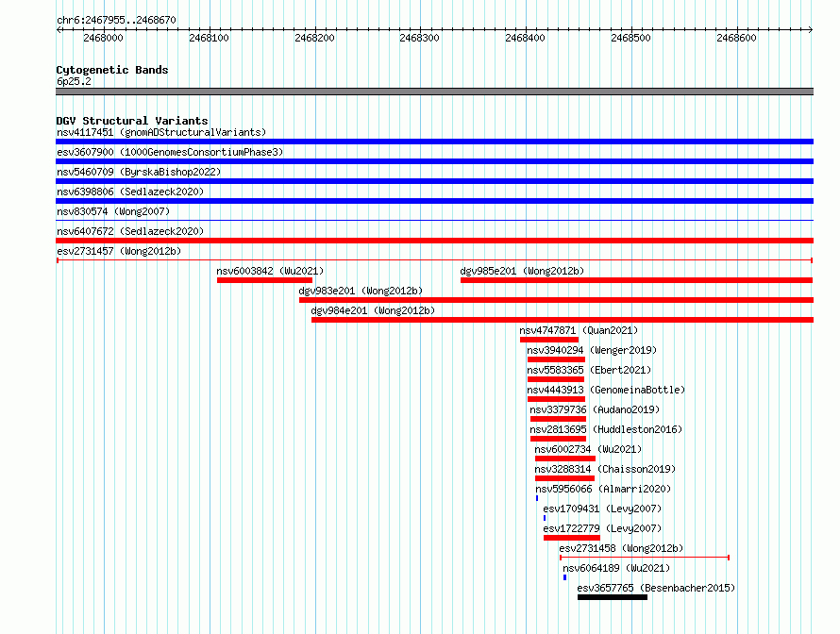This screenshot has height=634, width=840.
Task: Click the nsv3379736 Audano2019 label
Action: point(595,409)
